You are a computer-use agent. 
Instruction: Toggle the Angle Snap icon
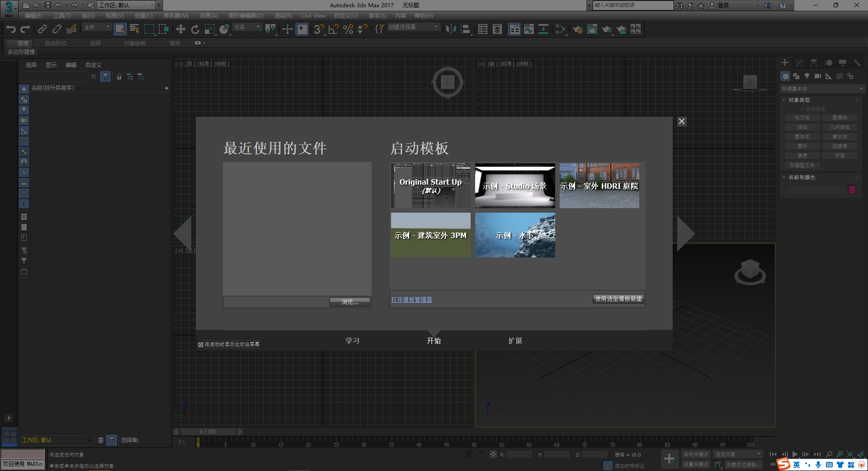(x=333, y=29)
